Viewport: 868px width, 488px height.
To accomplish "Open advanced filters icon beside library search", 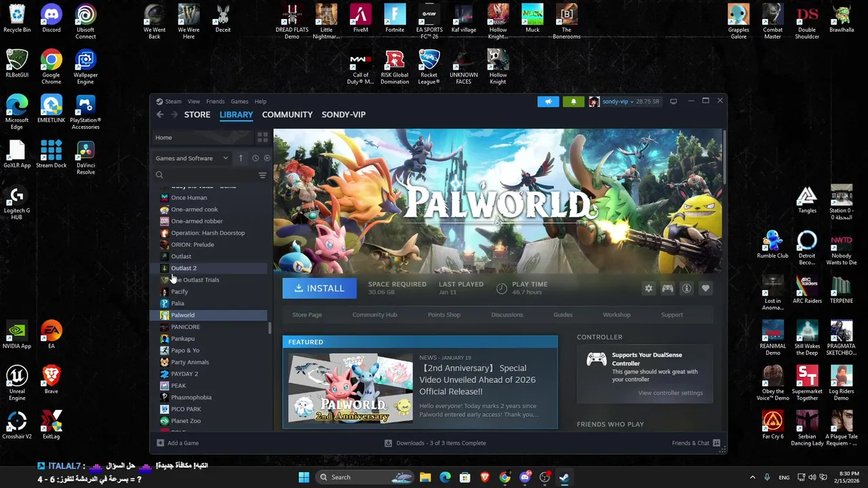I will 262,176.
